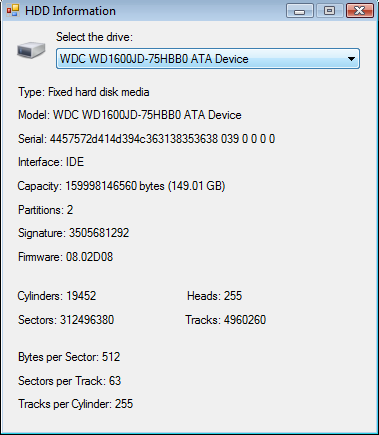Click the Tracks: 4960260 label

click(x=226, y=320)
